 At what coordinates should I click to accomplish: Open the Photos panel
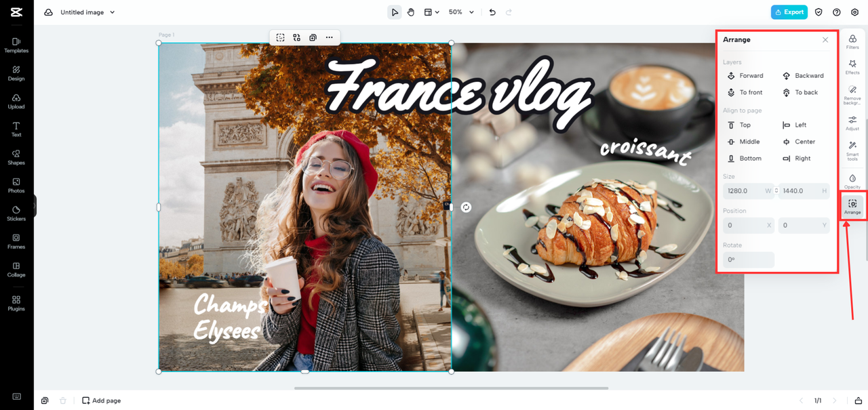click(x=16, y=186)
